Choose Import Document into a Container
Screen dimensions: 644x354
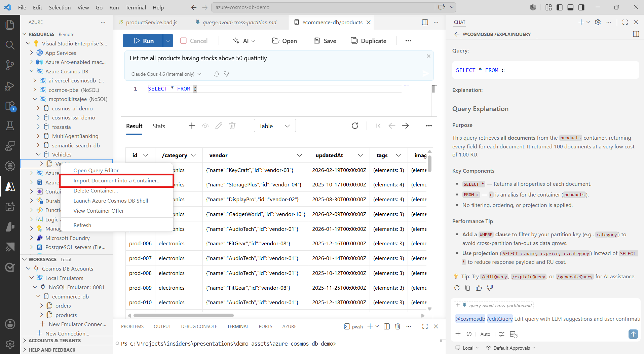click(x=117, y=180)
